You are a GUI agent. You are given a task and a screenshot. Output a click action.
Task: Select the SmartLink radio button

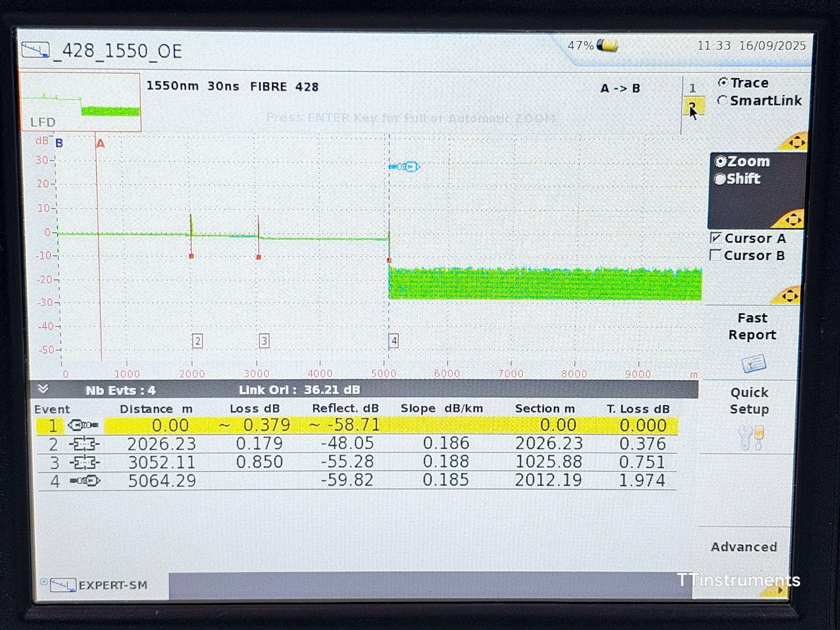(723, 100)
